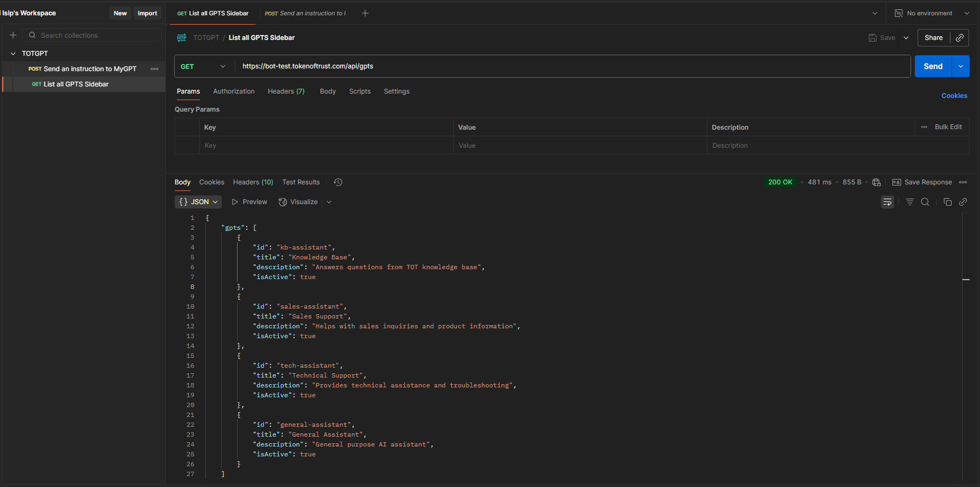This screenshot has width=980, height=487.
Task: Click the add collection plus icon
Action: [13, 35]
